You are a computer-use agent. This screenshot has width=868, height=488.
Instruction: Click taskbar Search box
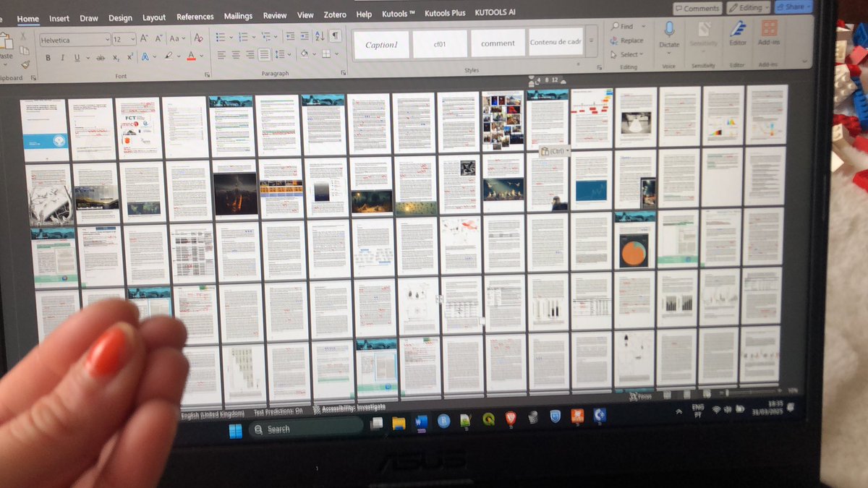click(x=305, y=429)
